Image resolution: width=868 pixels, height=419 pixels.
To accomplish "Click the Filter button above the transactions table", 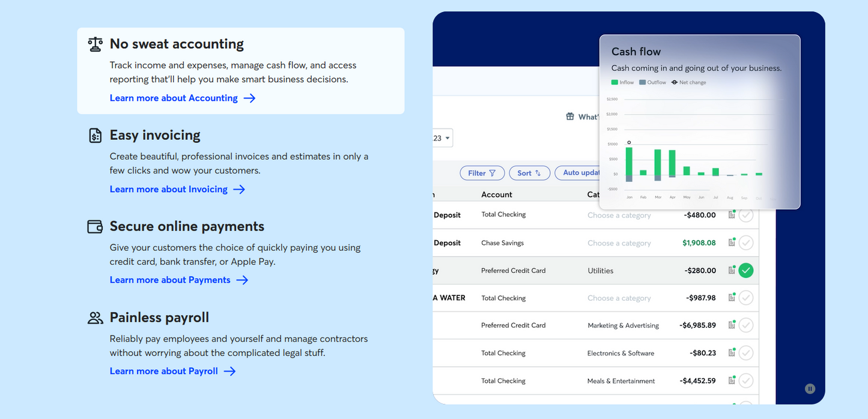I will pos(482,173).
